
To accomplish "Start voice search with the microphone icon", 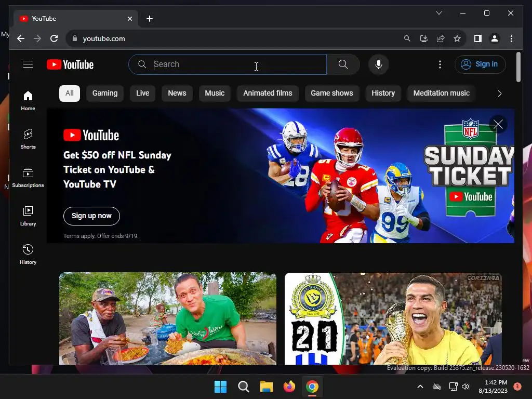I will 379,64.
